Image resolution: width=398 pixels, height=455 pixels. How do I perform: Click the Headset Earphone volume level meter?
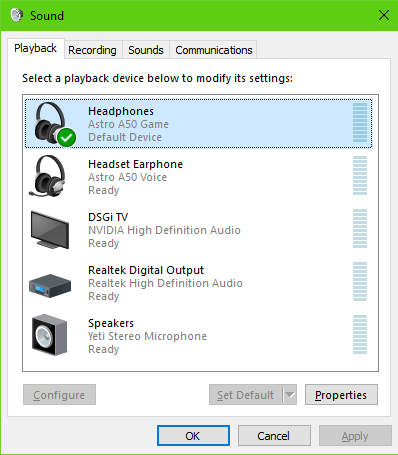pyautogui.click(x=360, y=175)
